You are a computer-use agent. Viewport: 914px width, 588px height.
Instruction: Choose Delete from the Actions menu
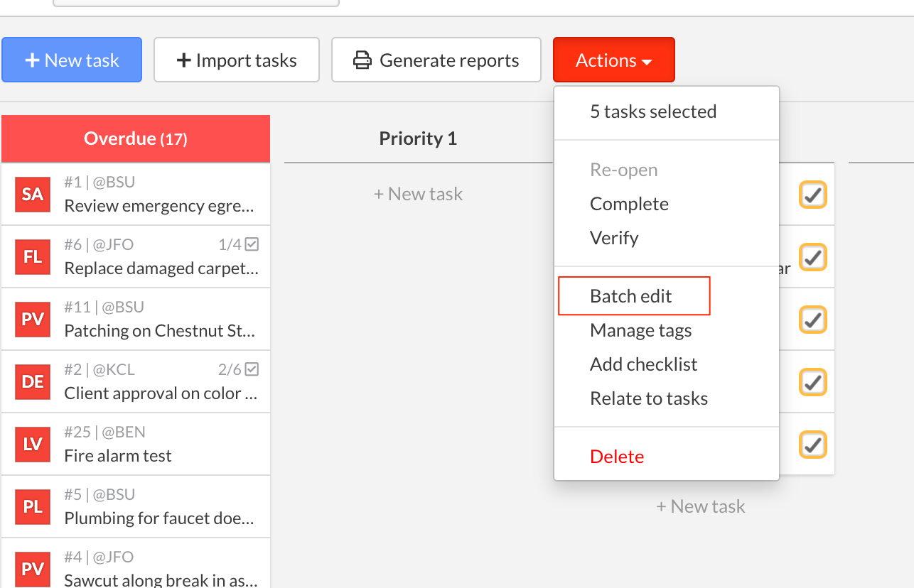tap(617, 457)
